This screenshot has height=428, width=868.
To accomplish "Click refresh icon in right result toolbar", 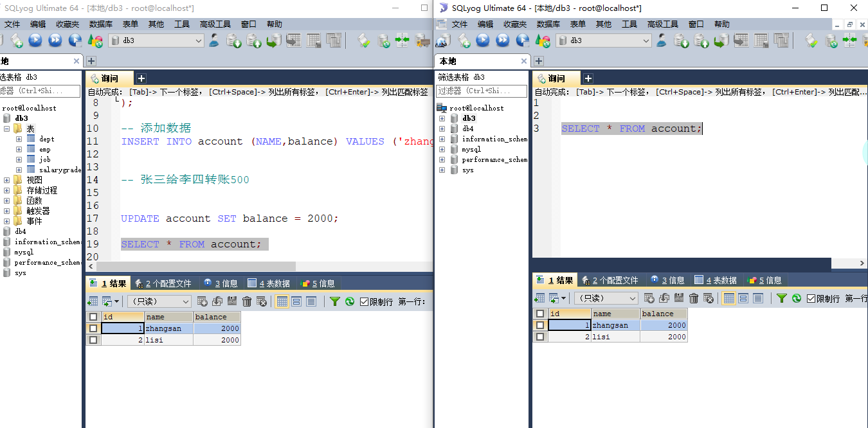I will click(797, 298).
